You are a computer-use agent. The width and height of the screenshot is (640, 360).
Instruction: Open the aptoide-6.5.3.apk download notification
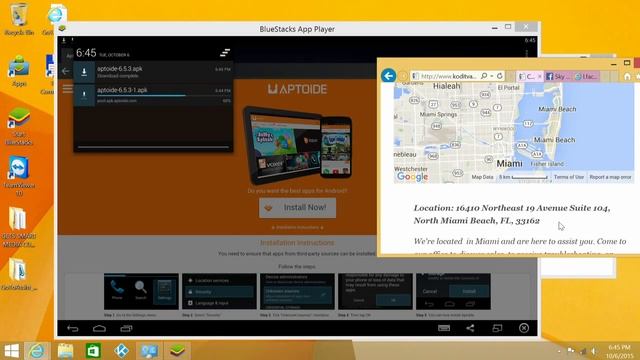pos(153,72)
